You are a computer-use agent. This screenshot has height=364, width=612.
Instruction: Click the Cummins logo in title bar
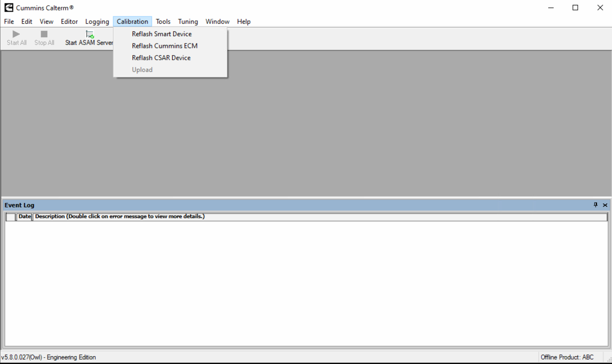pyautogui.click(x=9, y=8)
